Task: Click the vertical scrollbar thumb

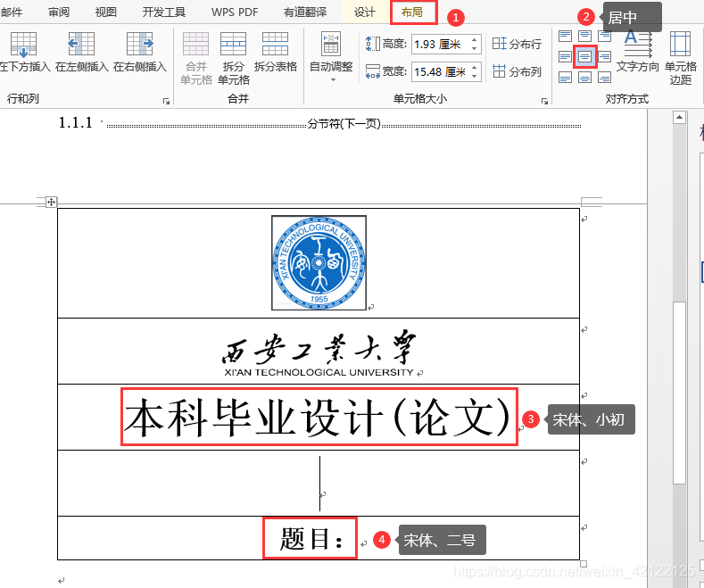Action: coord(679,393)
